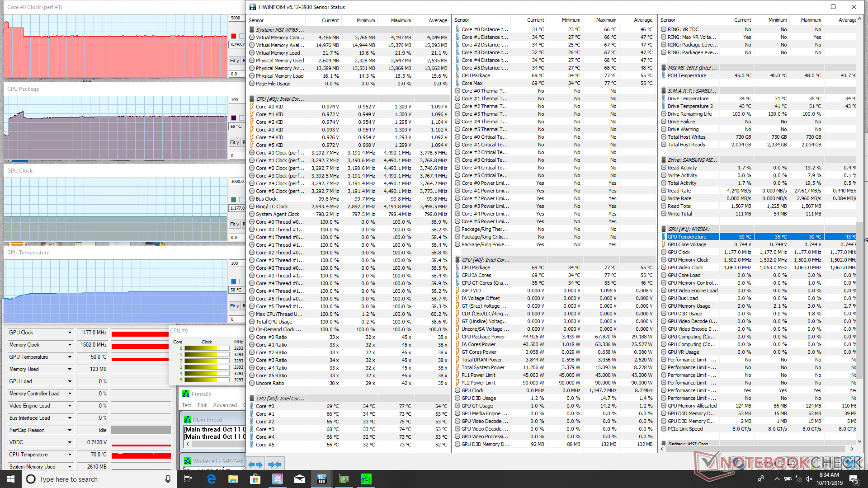Switch to HWiNFO taskbar icon

[321, 479]
